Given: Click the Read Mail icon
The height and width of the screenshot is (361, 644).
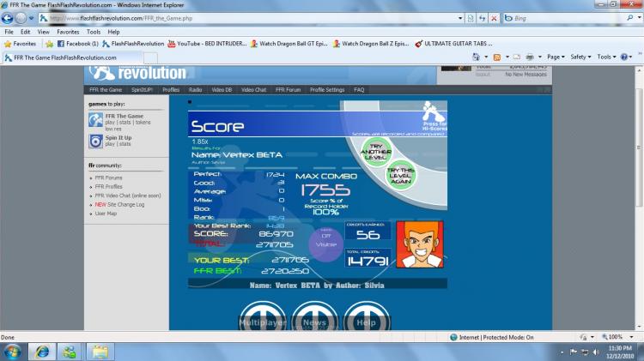Looking at the screenshot, I should click(x=517, y=57).
